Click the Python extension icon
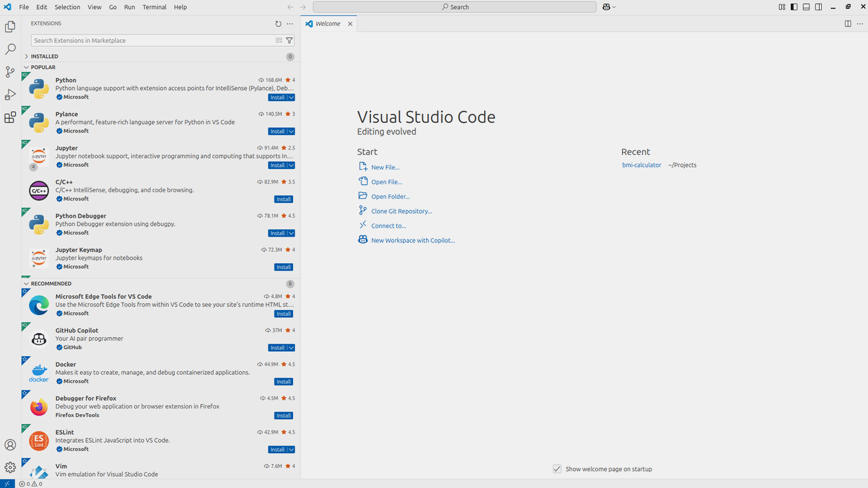 coord(39,88)
